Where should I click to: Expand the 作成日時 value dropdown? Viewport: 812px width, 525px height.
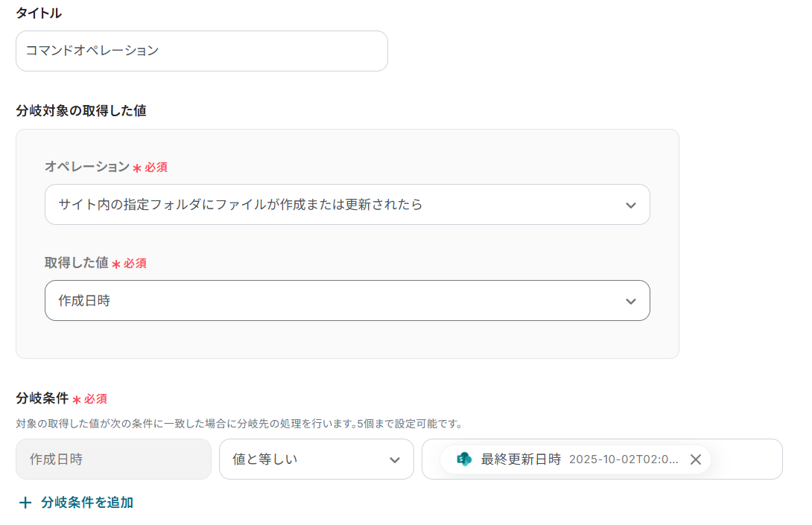click(x=346, y=301)
